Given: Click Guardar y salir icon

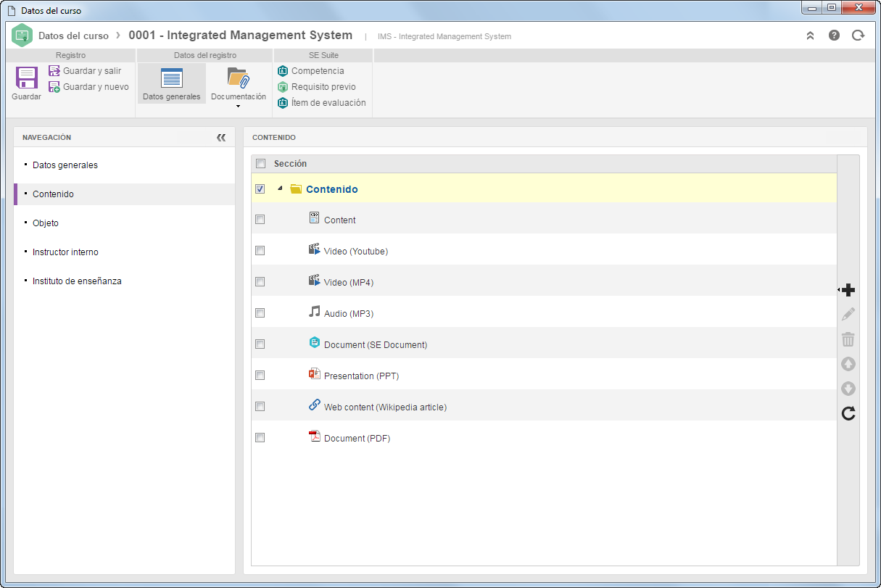Looking at the screenshot, I should pyautogui.click(x=54, y=71).
